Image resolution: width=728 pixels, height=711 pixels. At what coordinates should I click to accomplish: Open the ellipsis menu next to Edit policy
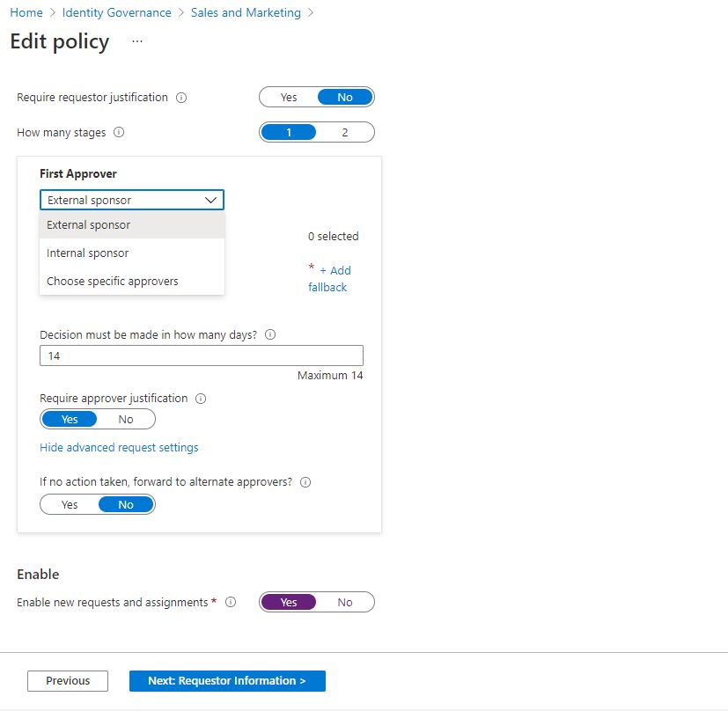click(x=137, y=41)
